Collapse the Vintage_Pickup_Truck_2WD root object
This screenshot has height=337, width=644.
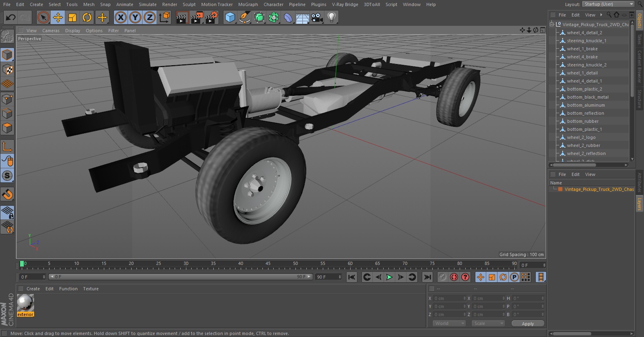point(552,24)
